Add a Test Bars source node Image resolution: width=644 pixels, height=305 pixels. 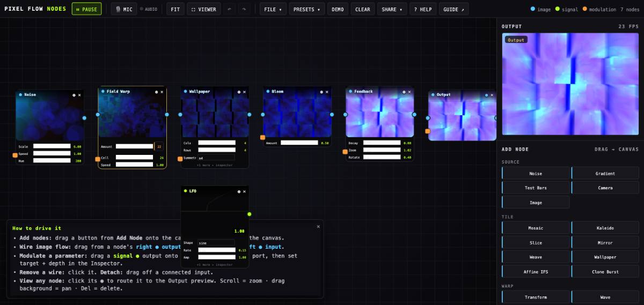(536, 188)
